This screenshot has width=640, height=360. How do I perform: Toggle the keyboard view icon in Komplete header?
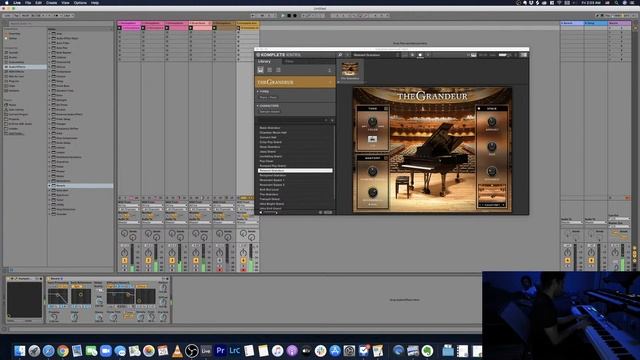coord(473,55)
